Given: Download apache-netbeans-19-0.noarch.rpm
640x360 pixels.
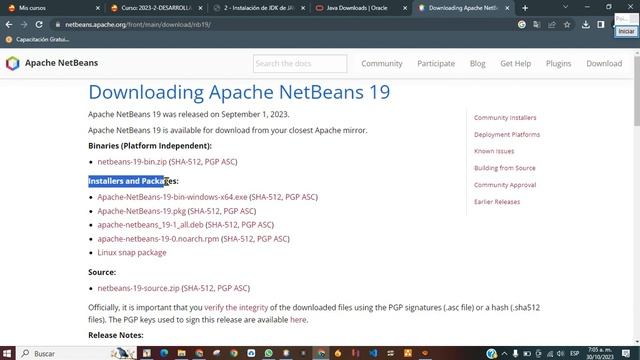Looking at the screenshot, I should 158,239.
